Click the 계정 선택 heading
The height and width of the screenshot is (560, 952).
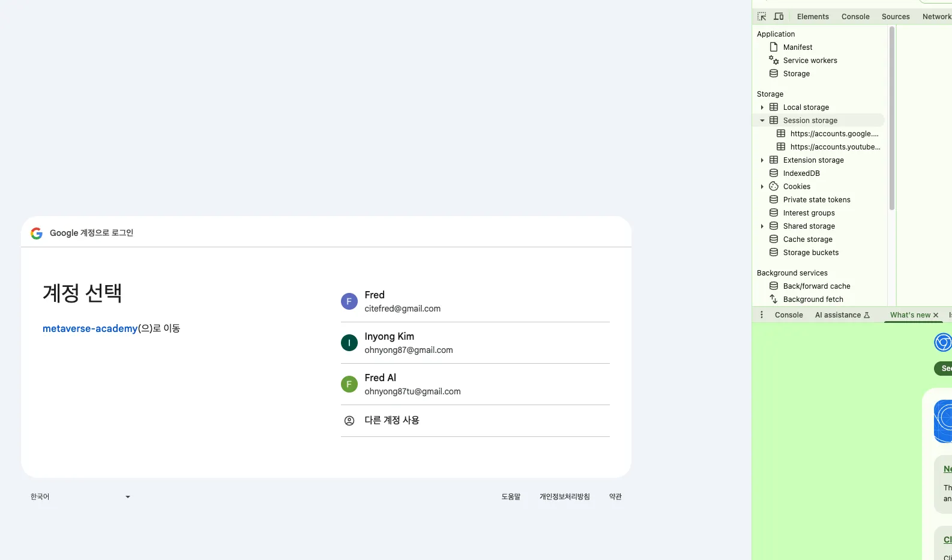(82, 293)
